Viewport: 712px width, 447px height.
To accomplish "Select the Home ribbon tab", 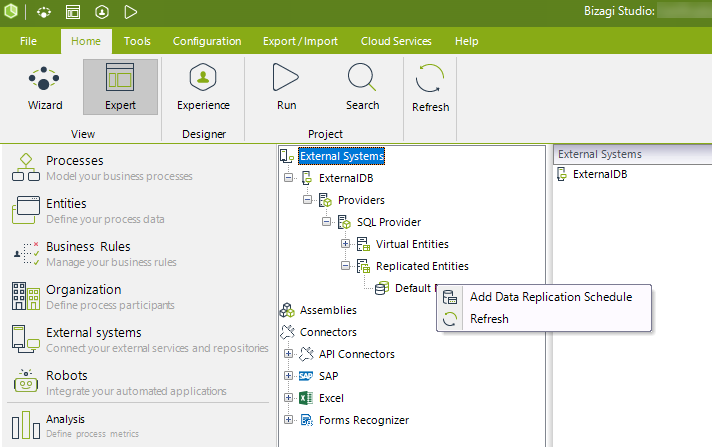I will click(86, 41).
